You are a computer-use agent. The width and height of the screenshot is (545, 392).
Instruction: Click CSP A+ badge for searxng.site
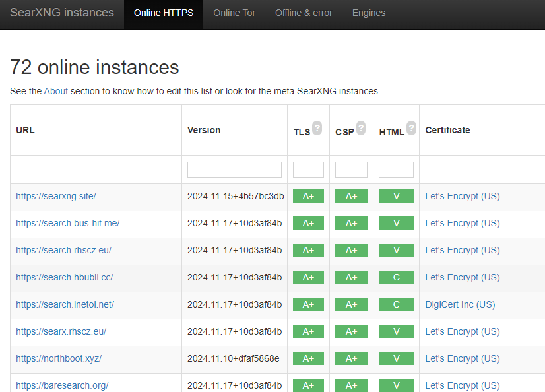[351, 196]
